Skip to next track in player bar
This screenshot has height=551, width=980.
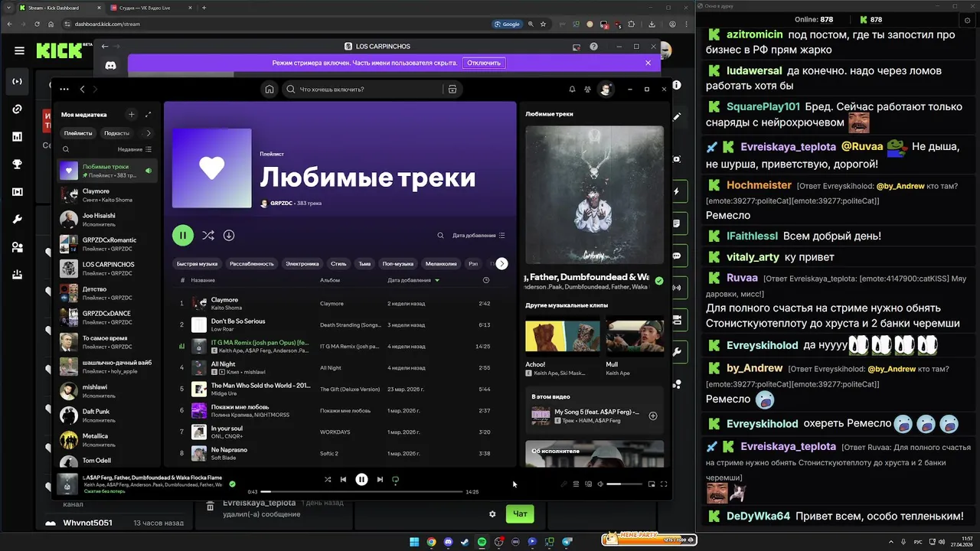(380, 480)
